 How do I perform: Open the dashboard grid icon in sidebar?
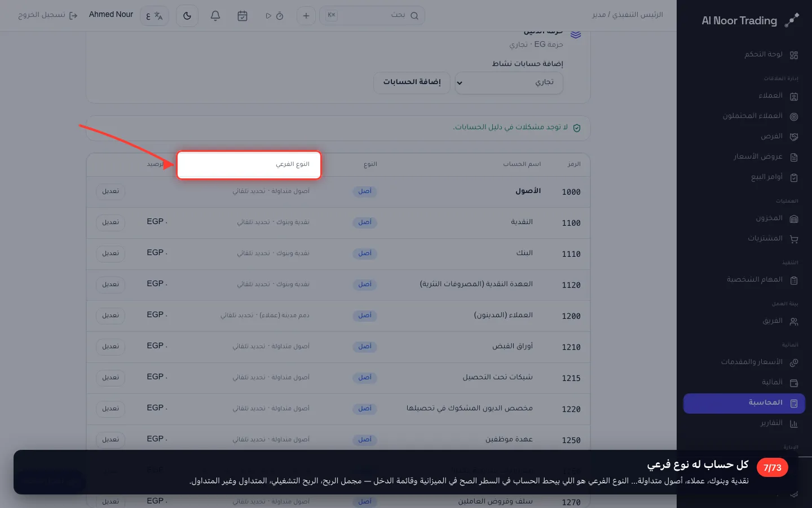click(794, 55)
